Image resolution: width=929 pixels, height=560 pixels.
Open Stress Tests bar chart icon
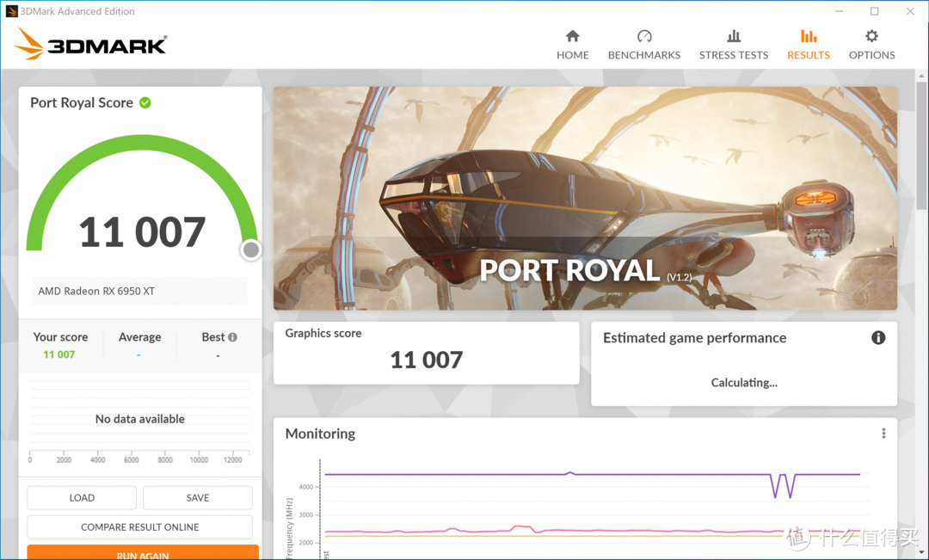click(x=734, y=36)
